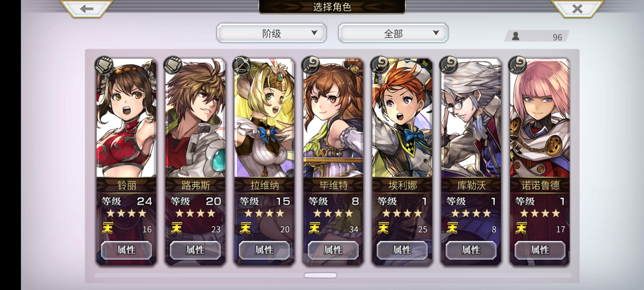The width and height of the screenshot is (644, 290).
Task: Select the 库勒沃 character portrait
Action: 471,118
